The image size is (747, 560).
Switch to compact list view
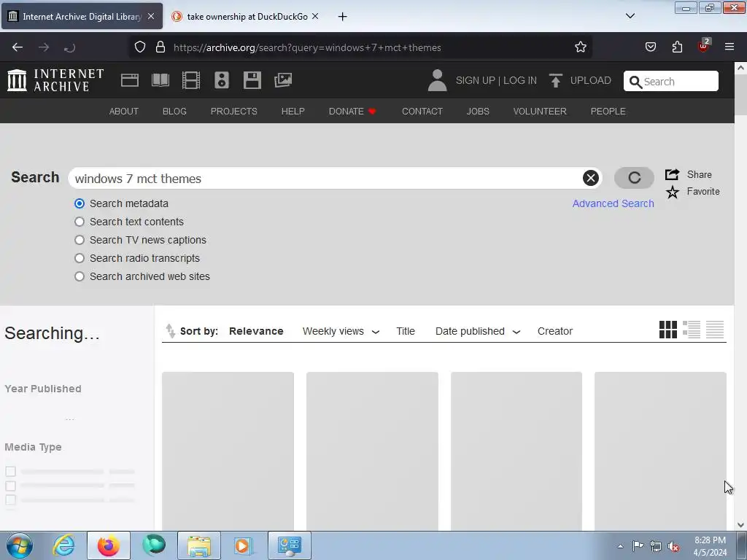coord(715,330)
